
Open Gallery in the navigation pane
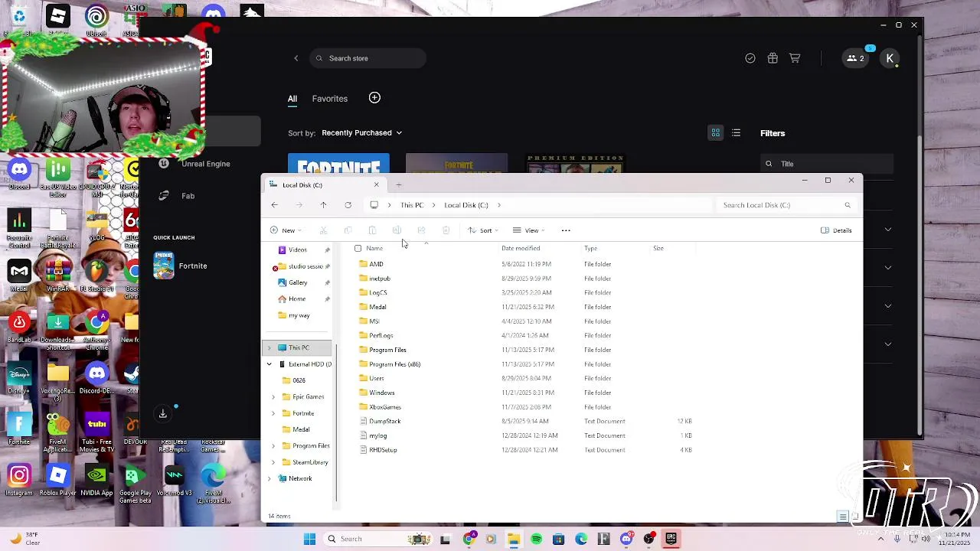pos(298,282)
